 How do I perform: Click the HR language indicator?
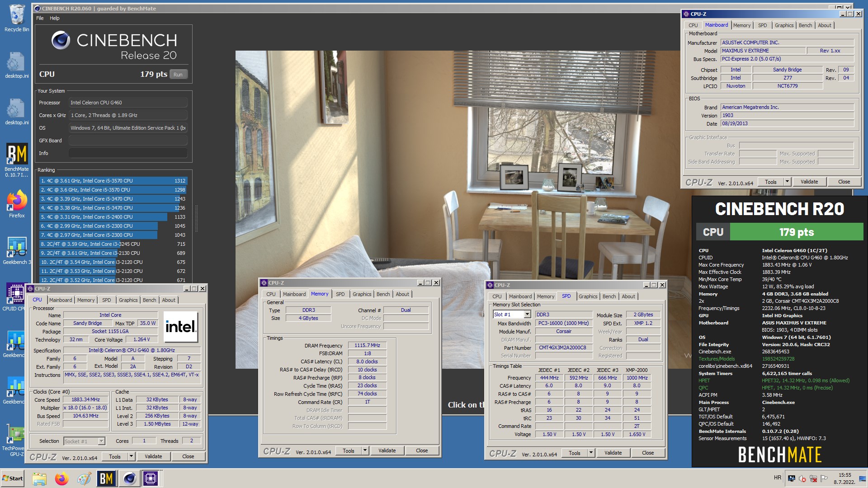coord(777,478)
